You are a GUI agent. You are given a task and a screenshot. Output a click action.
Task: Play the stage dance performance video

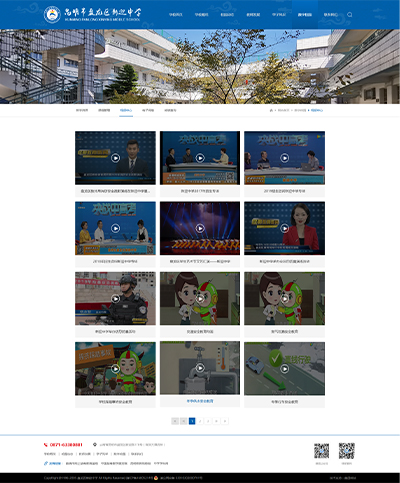click(x=200, y=228)
